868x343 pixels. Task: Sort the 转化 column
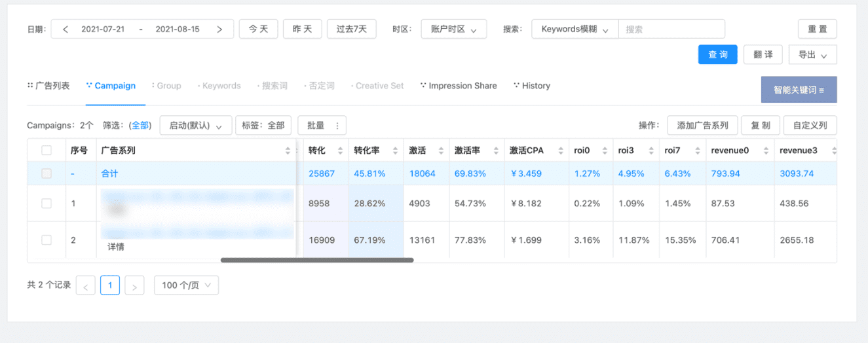click(x=340, y=151)
